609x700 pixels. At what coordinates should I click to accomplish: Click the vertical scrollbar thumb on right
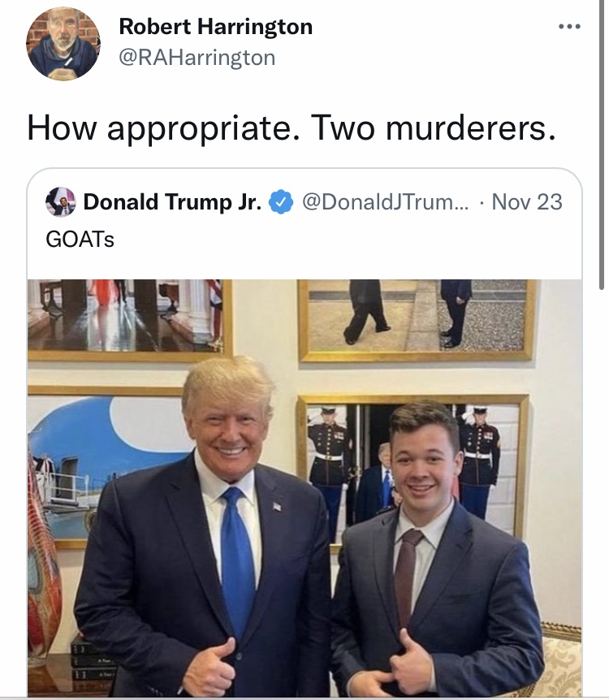602,145
